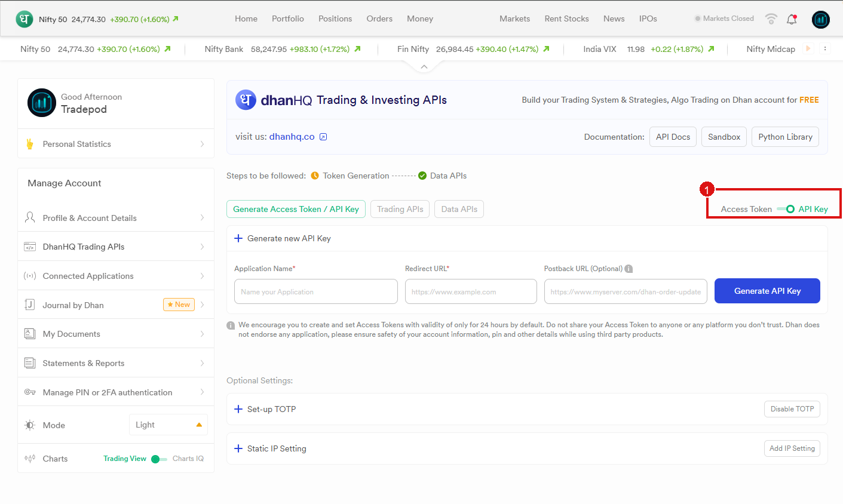Toggle Charts between Trading View and Charts IQ
The image size is (843, 504).
pyautogui.click(x=159, y=459)
